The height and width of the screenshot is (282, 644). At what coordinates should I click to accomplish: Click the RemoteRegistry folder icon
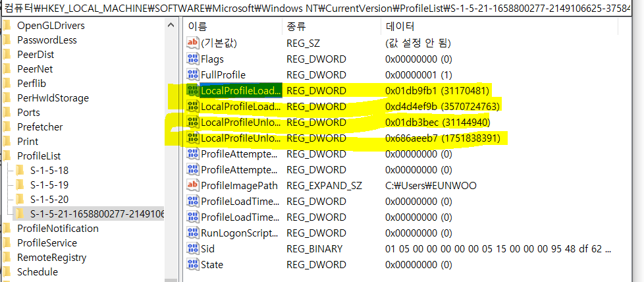(x=7, y=258)
